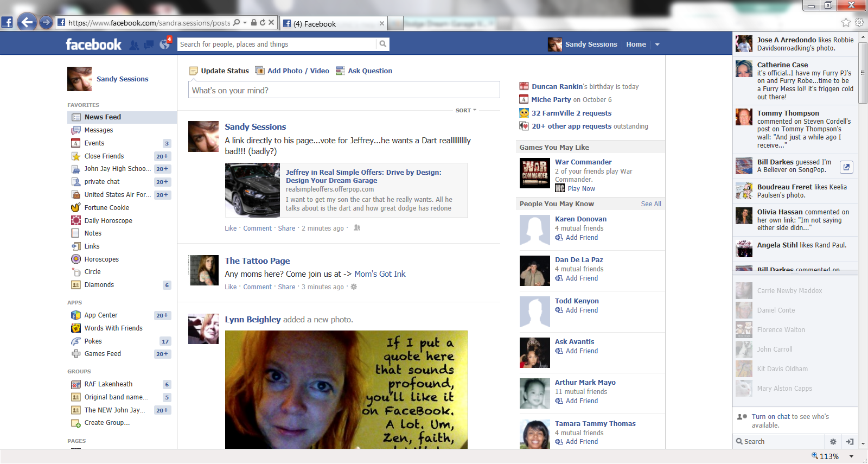Viewport: 868px width, 464px height.
Task: Click the Create Group icon
Action: (x=76, y=423)
